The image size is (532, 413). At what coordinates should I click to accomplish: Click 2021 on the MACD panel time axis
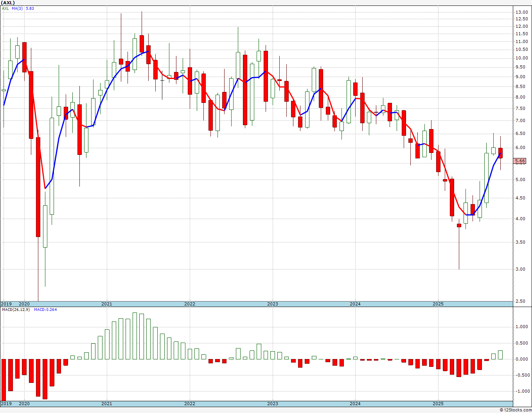pyautogui.click(x=107, y=404)
